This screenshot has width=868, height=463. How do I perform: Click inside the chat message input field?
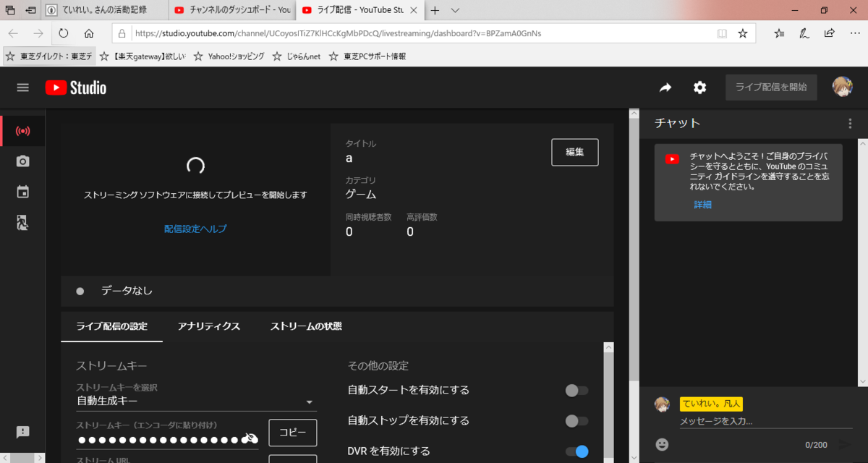[745, 420]
